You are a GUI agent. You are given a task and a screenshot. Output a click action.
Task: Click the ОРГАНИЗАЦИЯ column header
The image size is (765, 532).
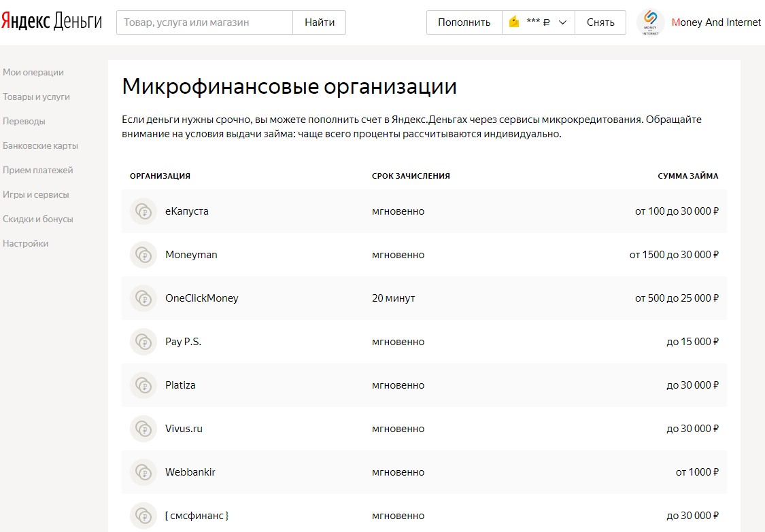click(160, 176)
